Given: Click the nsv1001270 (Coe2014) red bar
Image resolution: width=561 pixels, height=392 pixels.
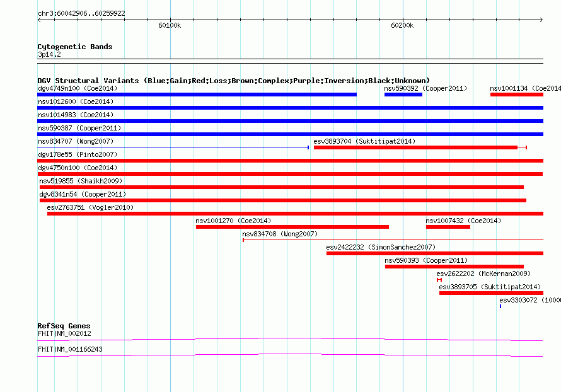Looking at the screenshot, I should [x=292, y=227].
